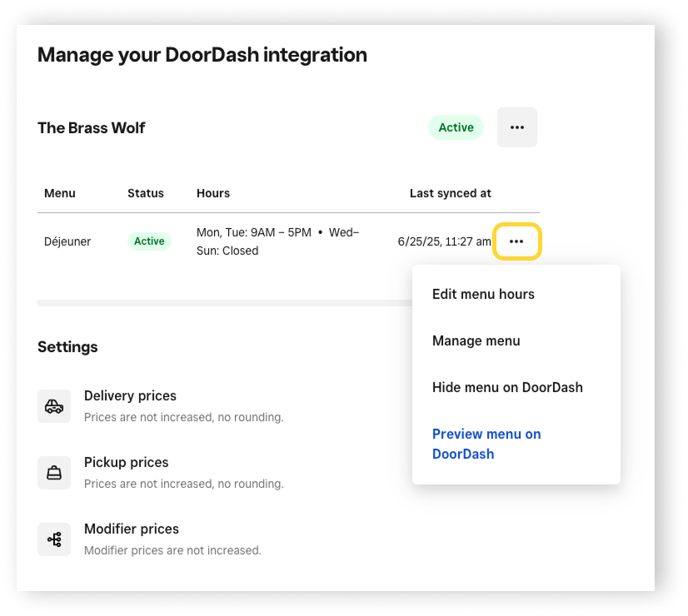Image resolution: width=688 pixels, height=616 pixels.
Task: Open Delivery prices setting
Action: [130, 395]
